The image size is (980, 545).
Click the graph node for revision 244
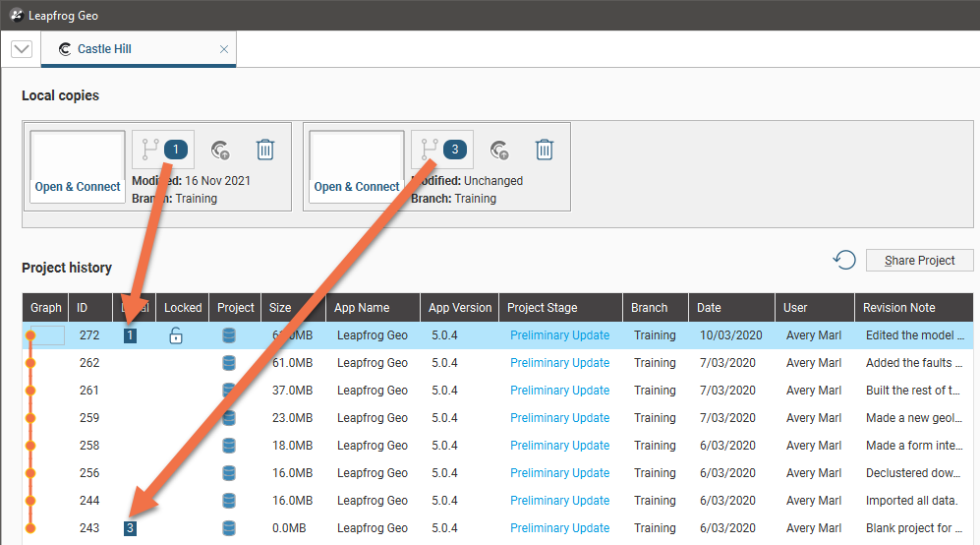coord(30,501)
